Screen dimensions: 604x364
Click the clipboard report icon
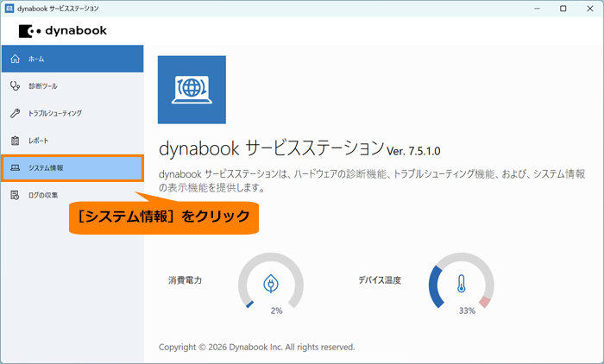[x=15, y=141]
